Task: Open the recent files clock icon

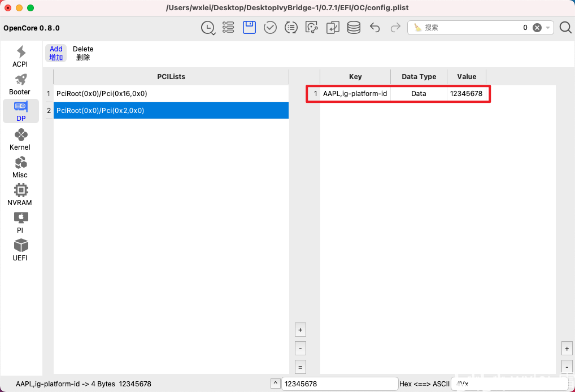Action: pyautogui.click(x=208, y=28)
